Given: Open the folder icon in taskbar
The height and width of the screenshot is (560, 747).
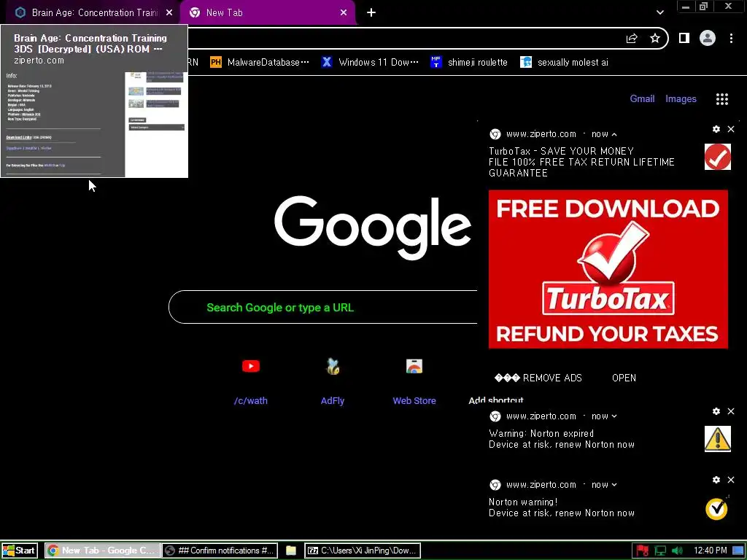Looking at the screenshot, I should (x=290, y=551).
